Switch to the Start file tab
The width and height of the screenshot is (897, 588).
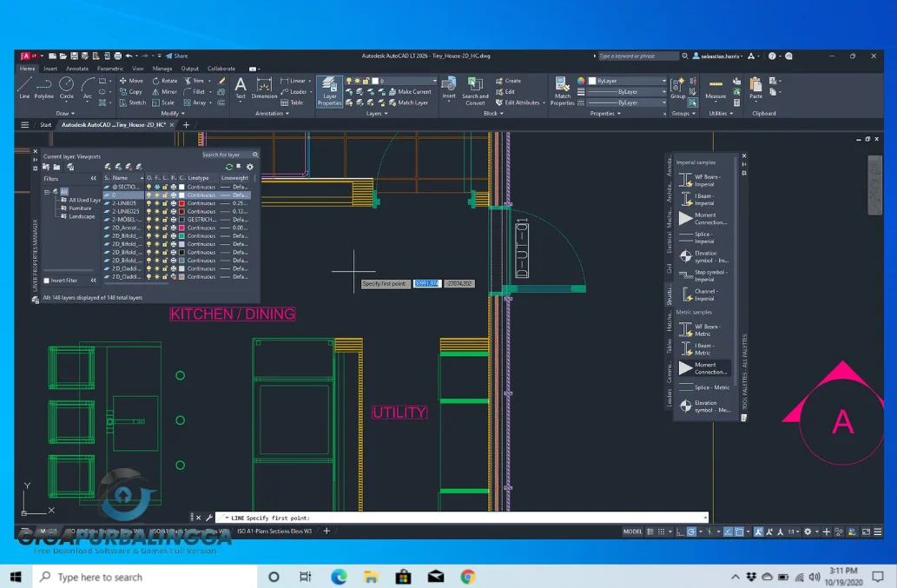(x=46, y=125)
